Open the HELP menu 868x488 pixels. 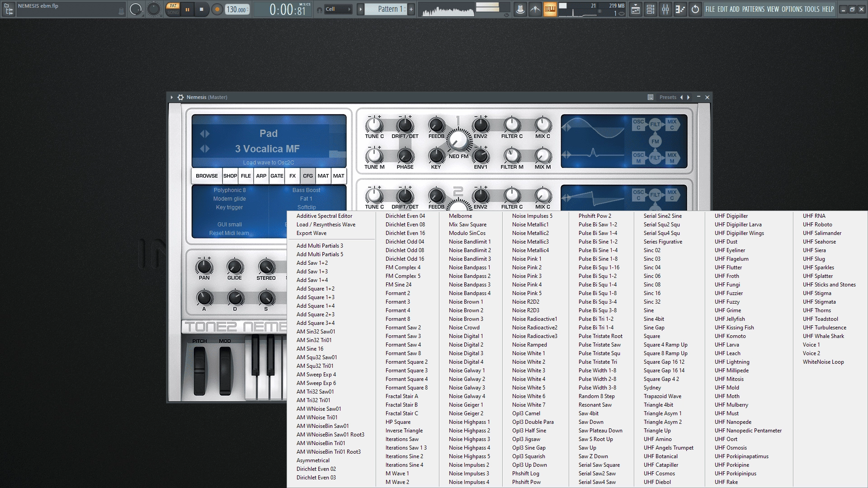click(828, 9)
